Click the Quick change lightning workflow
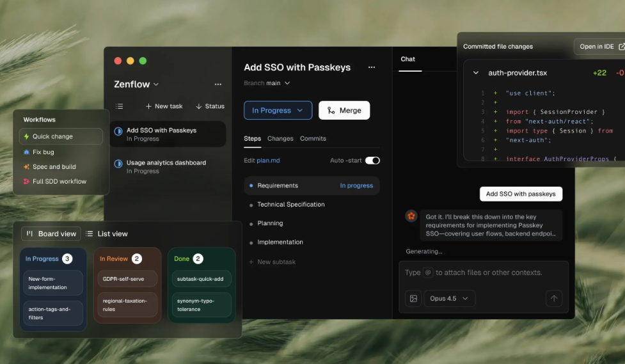 click(x=61, y=136)
